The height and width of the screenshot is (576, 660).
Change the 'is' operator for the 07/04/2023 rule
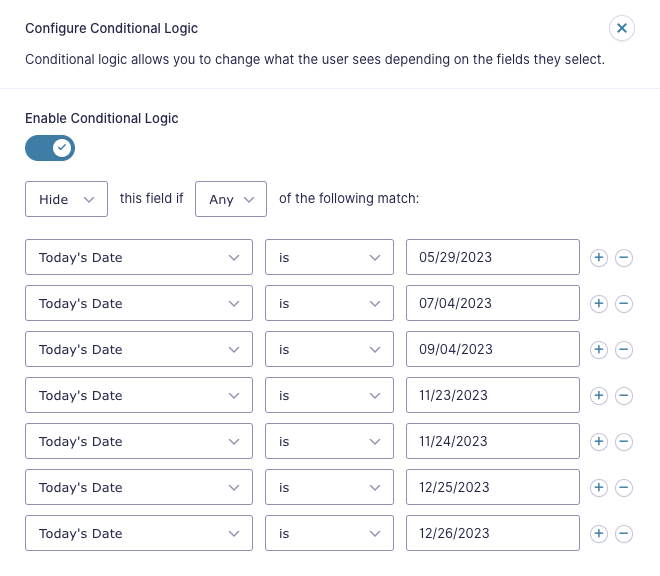point(329,303)
